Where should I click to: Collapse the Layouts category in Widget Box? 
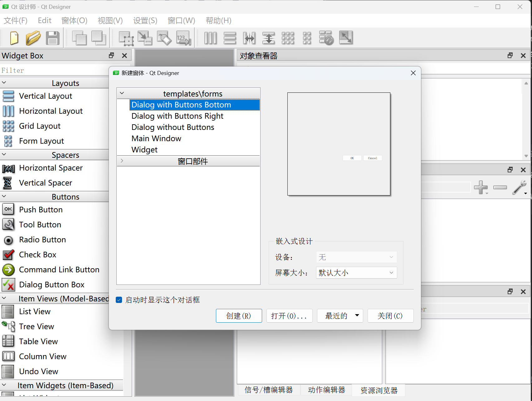pyautogui.click(x=4, y=82)
